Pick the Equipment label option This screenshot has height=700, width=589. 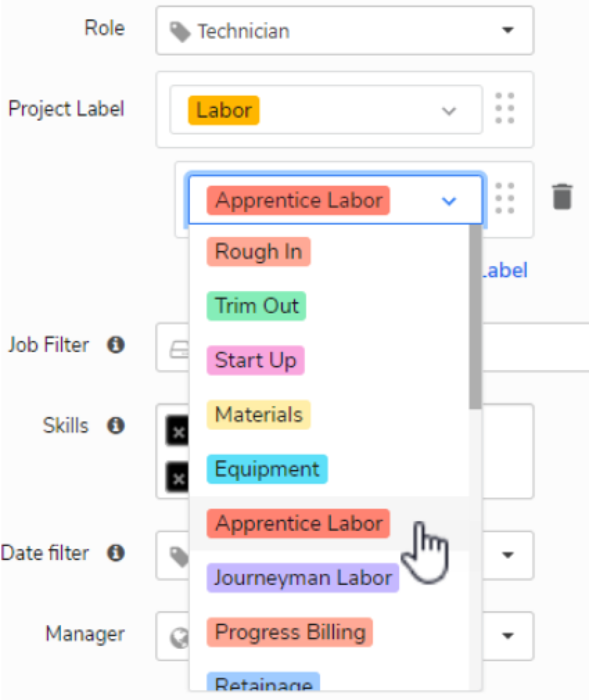267,469
